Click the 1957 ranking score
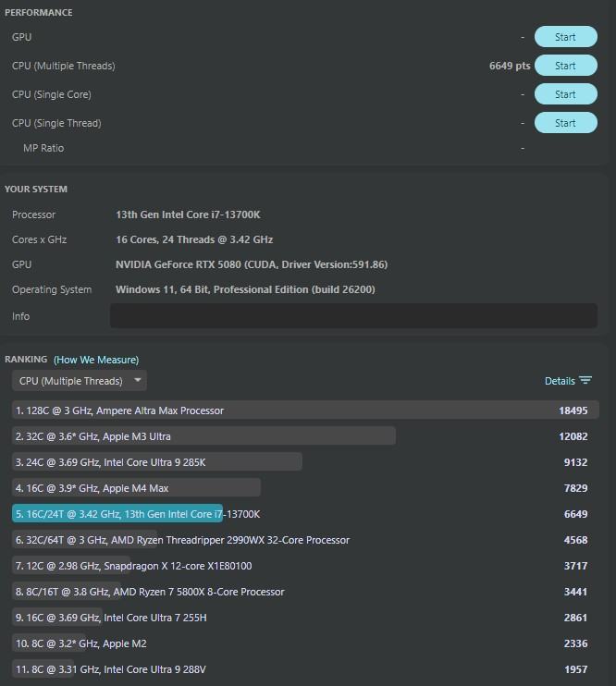 pos(575,669)
